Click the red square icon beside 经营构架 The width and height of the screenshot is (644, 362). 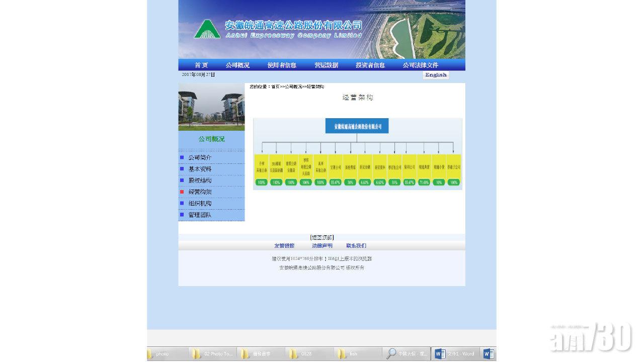(x=183, y=192)
